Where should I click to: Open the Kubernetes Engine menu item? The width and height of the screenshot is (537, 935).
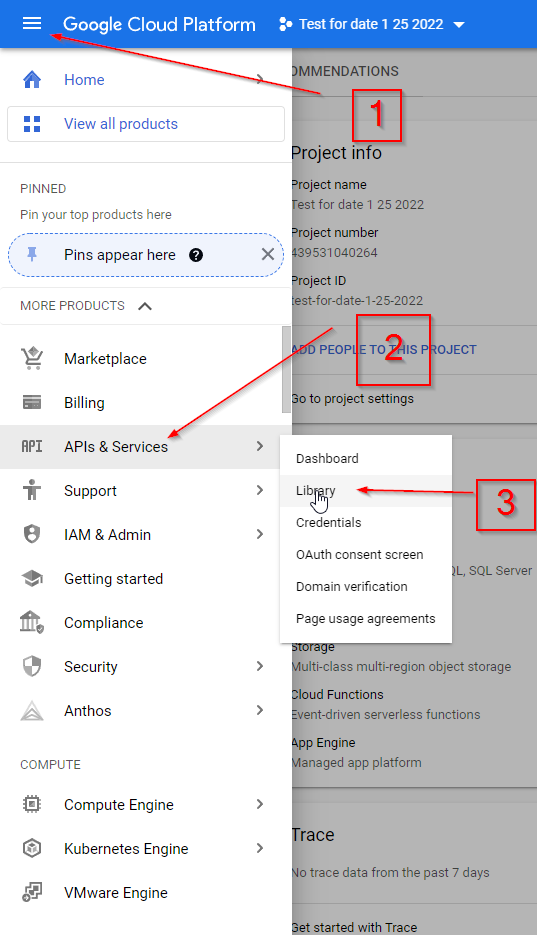(x=146, y=849)
